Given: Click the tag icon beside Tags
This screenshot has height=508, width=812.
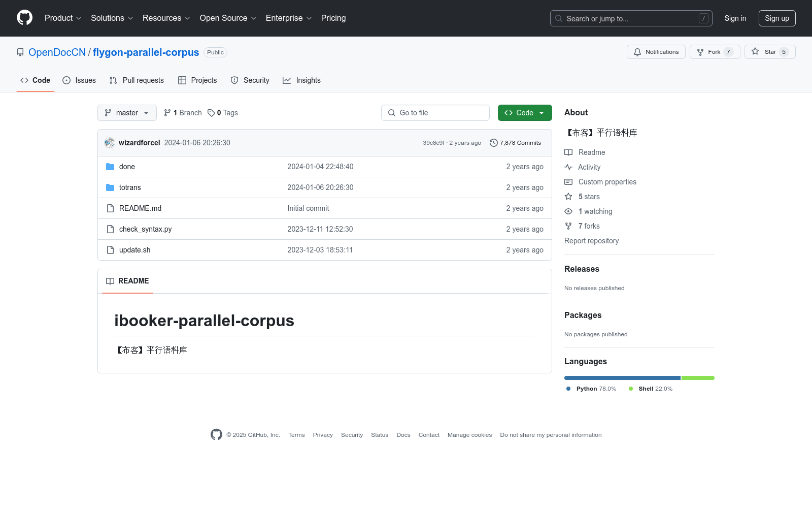Looking at the screenshot, I should 211,113.
